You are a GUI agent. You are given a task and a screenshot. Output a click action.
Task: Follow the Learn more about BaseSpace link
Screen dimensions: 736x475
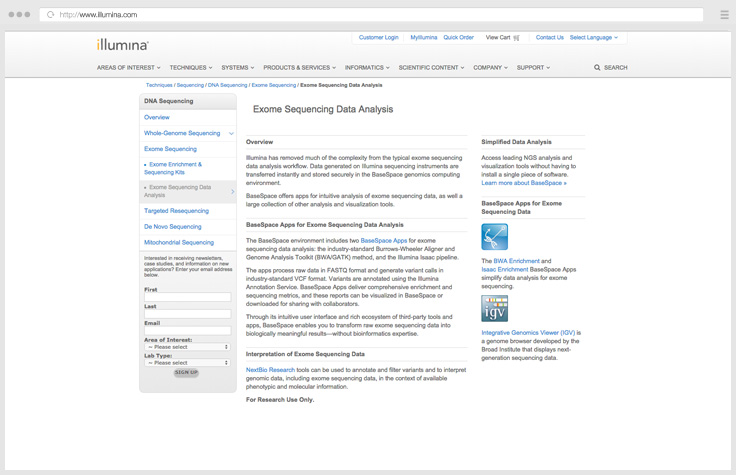(x=523, y=183)
